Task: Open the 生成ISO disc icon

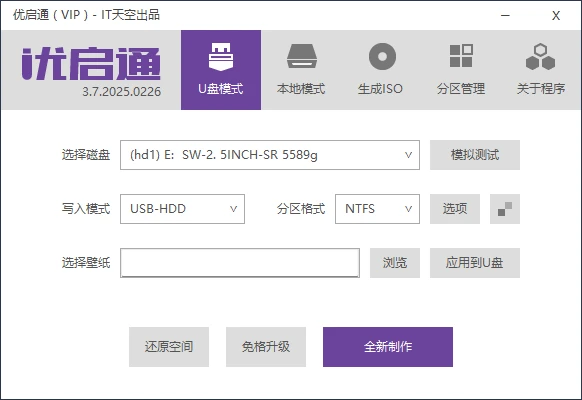Action: click(x=382, y=56)
